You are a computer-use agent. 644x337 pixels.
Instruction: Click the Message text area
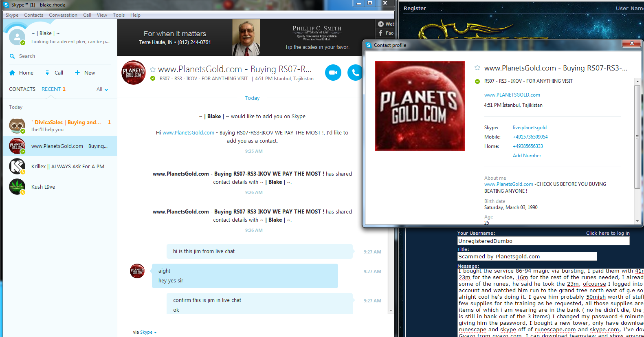(551, 302)
